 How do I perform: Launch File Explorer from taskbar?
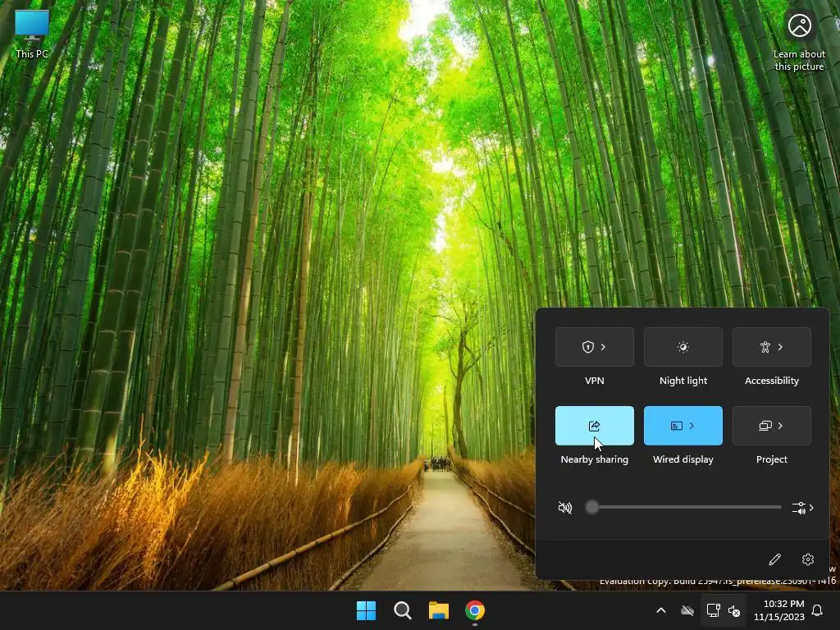coord(439,610)
